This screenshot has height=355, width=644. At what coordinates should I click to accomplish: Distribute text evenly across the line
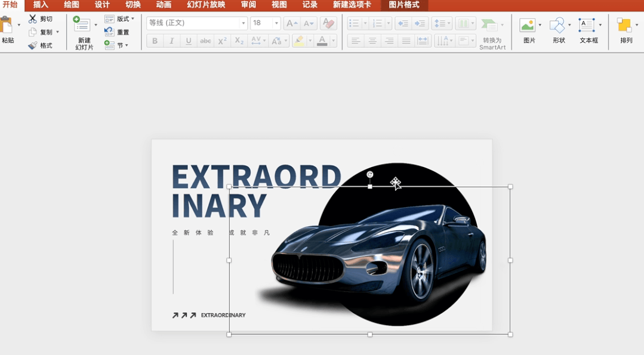423,41
